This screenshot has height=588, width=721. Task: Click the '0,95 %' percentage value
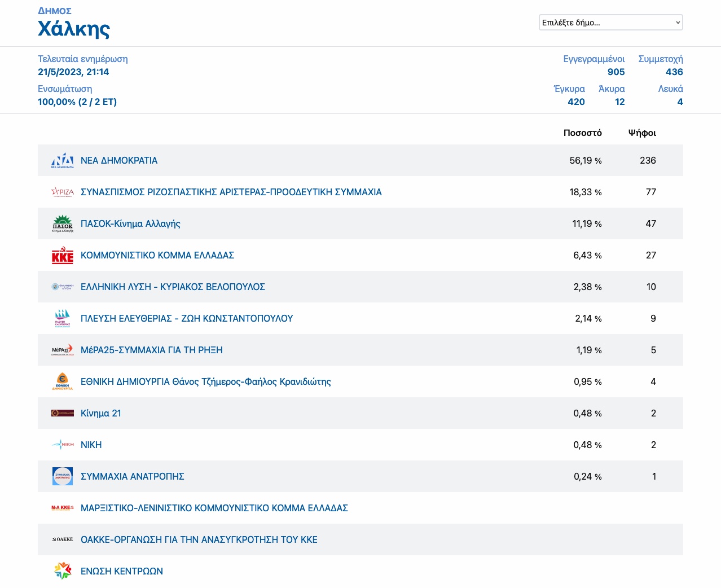pyautogui.click(x=587, y=381)
